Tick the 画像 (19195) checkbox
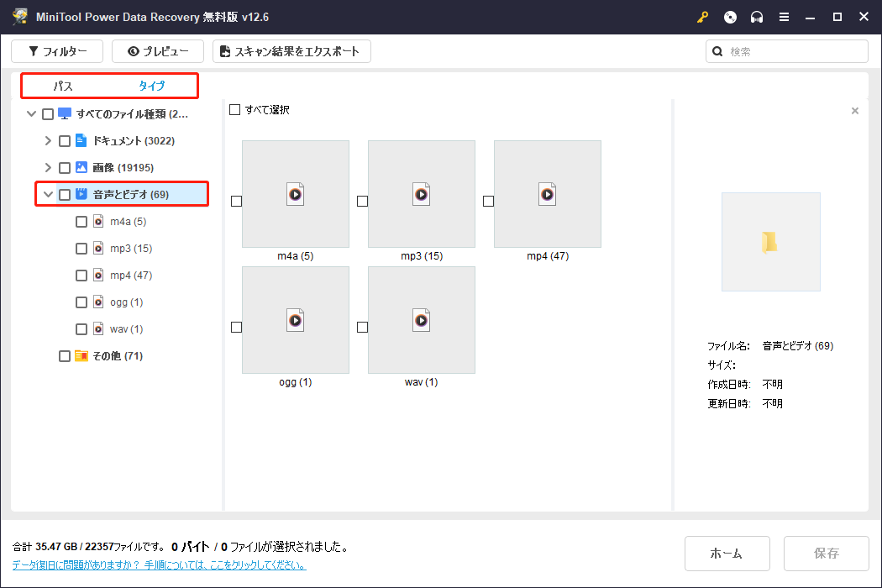This screenshot has width=882, height=588. (65, 168)
